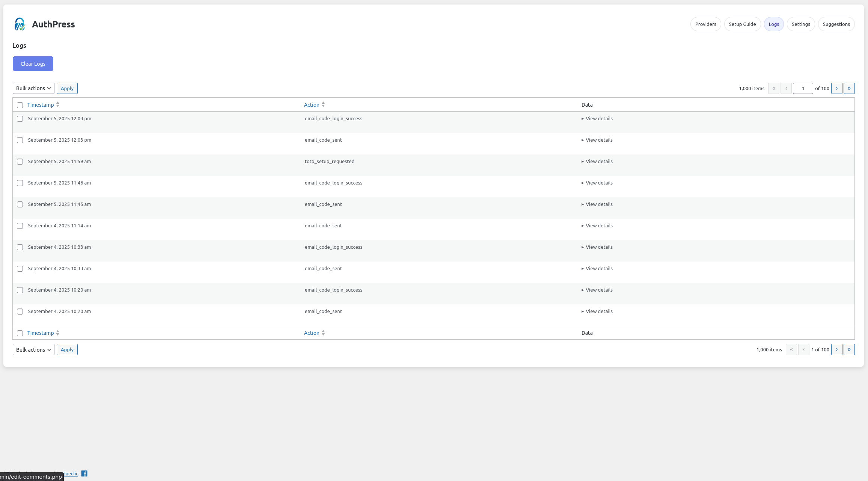This screenshot has height=481, width=868.
Task: Check the row for totp_setup_requested
Action: pos(20,161)
